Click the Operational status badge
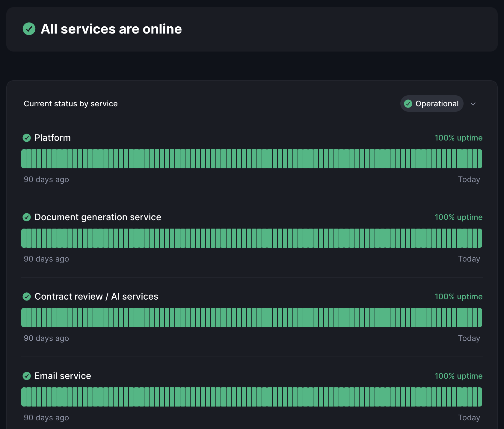 432,104
